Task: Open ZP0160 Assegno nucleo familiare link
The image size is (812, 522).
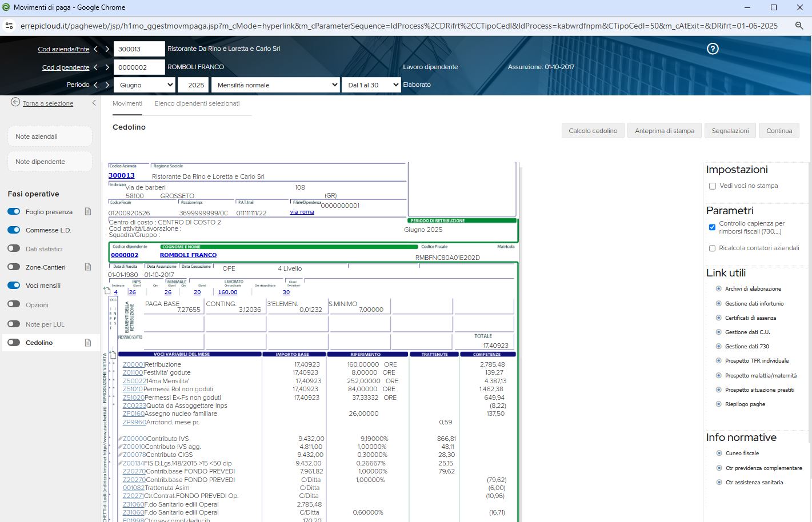Action: coord(133,413)
